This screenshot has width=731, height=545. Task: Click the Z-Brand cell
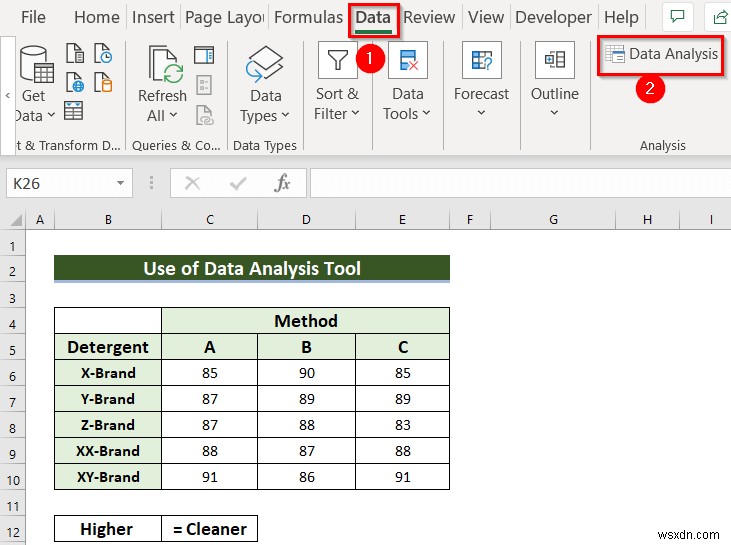(x=108, y=425)
